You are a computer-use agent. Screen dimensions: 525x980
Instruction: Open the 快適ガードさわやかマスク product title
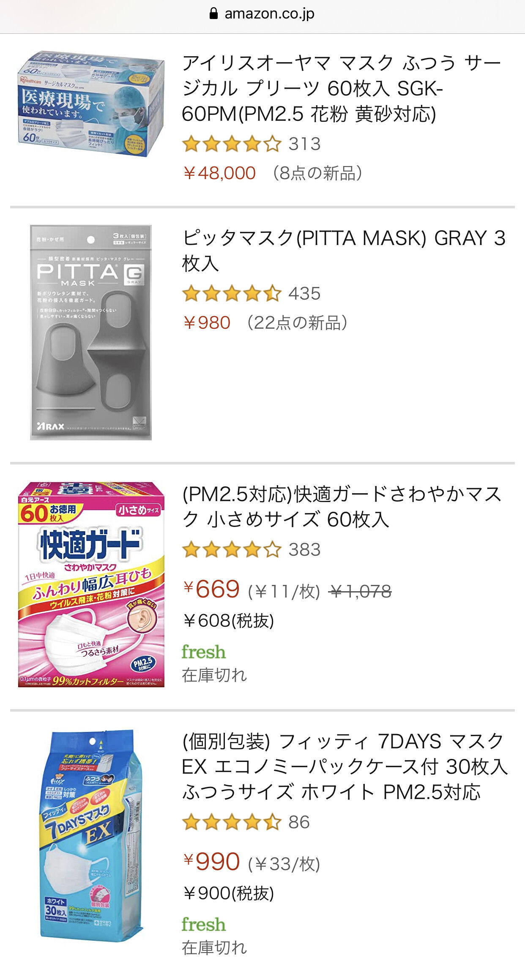coord(341,507)
